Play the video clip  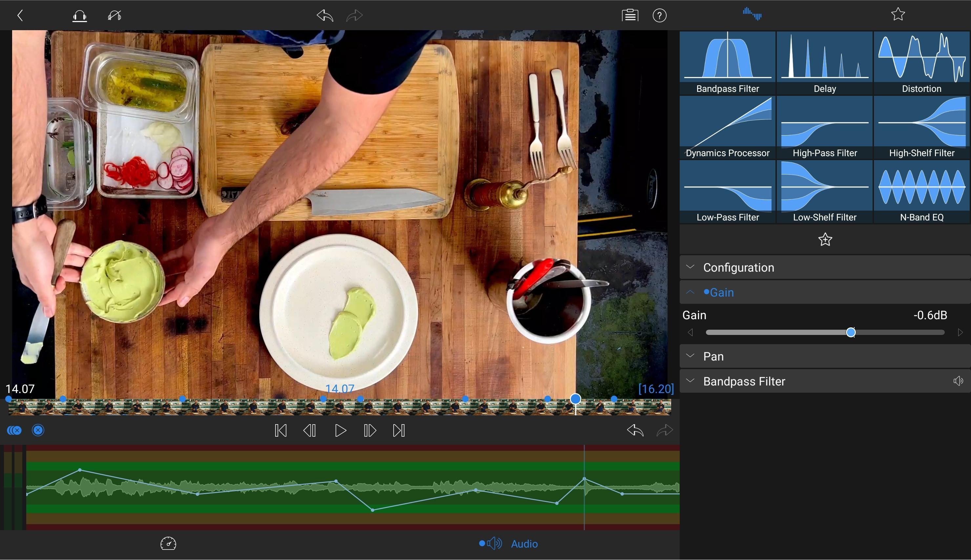[340, 430]
